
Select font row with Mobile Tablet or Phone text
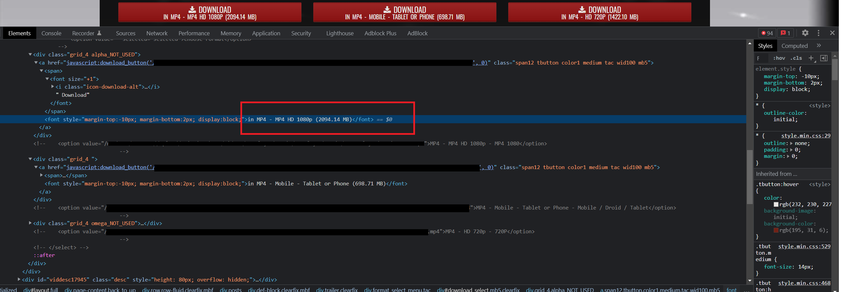[226, 183]
